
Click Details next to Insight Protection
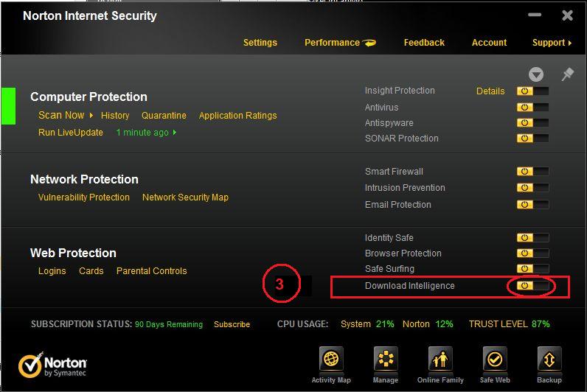click(x=490, y=91)
